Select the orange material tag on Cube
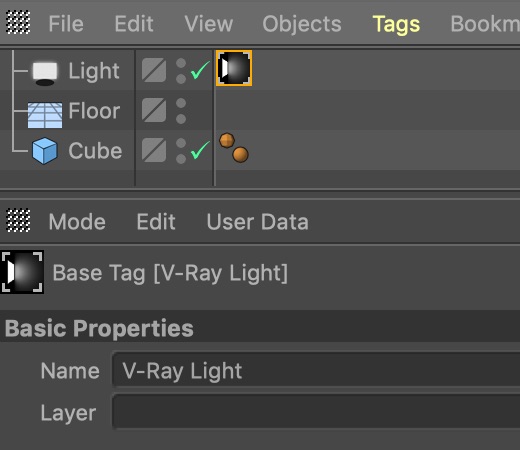 click(240, 155)
